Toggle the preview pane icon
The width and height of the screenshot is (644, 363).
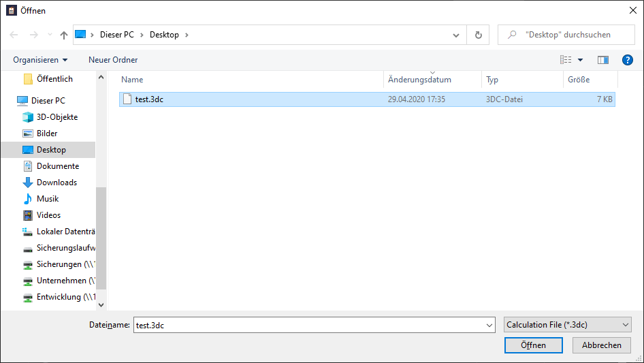pos(602,60)
